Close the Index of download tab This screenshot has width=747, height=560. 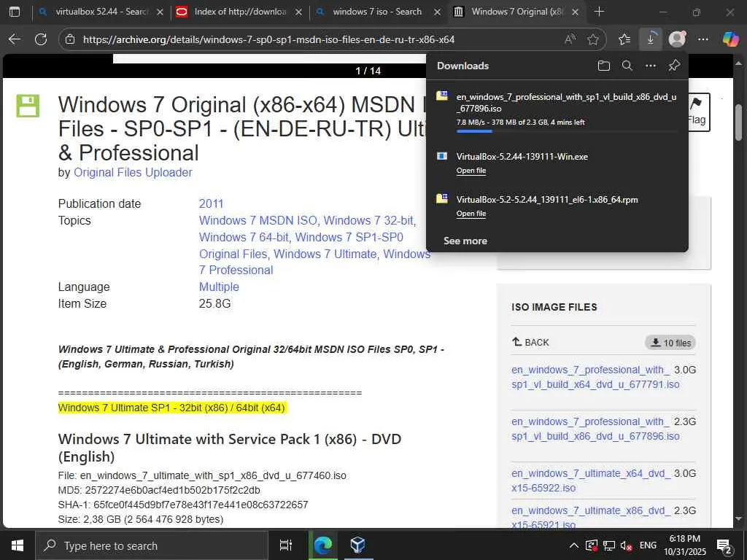pyautogui.click(x=298, y=12)
